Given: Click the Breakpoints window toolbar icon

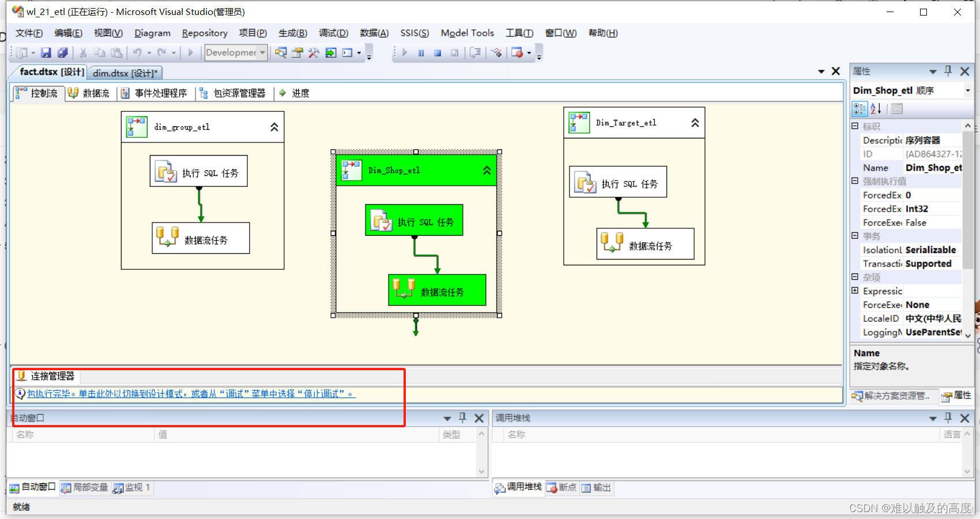Looking at the screenshot, I should click(517, 52).
